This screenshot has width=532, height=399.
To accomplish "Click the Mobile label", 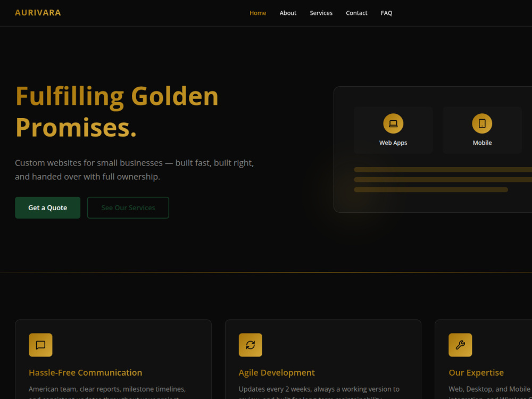I will pyautogui.click(x=482, y=143).
